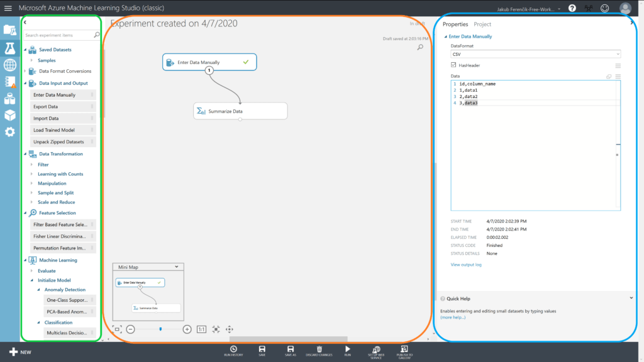Expand the Filter subcategory
The image size is (644, 362).
coord(43,165)
